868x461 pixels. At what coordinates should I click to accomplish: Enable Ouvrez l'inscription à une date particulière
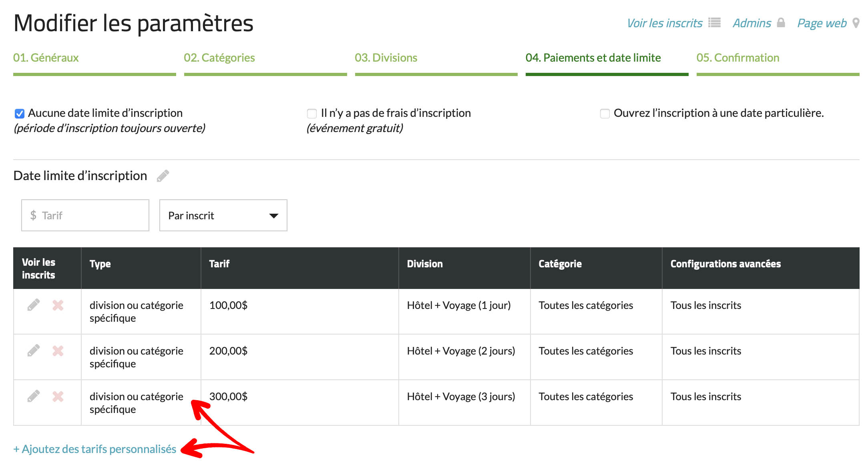(605, 114)
